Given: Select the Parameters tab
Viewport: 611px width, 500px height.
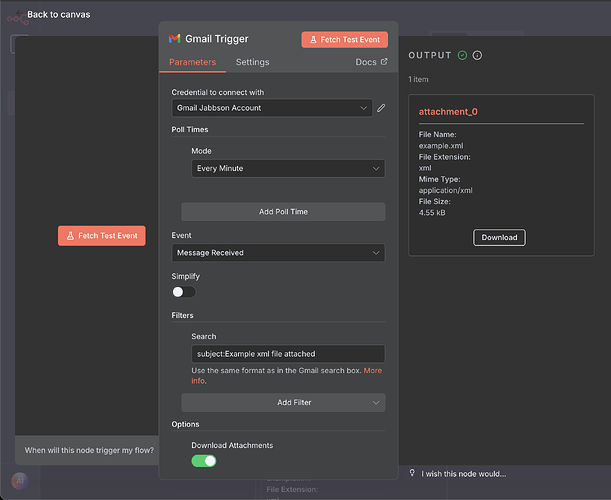Looking at the screenshot, I should [x=192, y=62].
